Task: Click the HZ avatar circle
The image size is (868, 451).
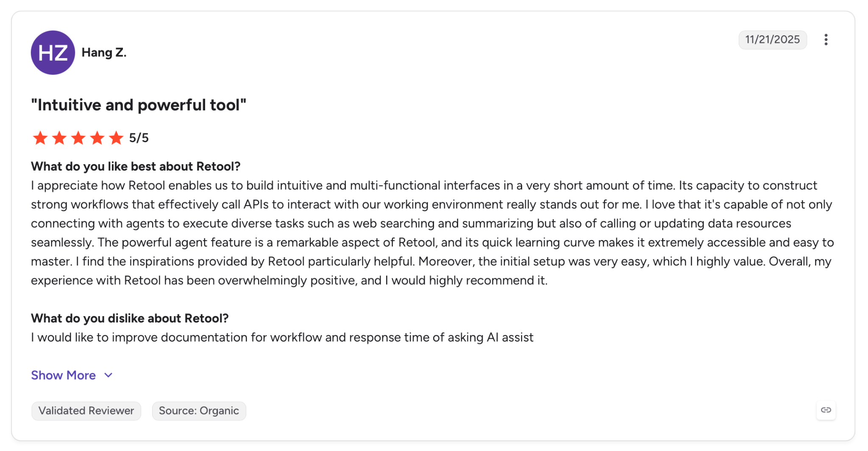Action: point(53,53)
